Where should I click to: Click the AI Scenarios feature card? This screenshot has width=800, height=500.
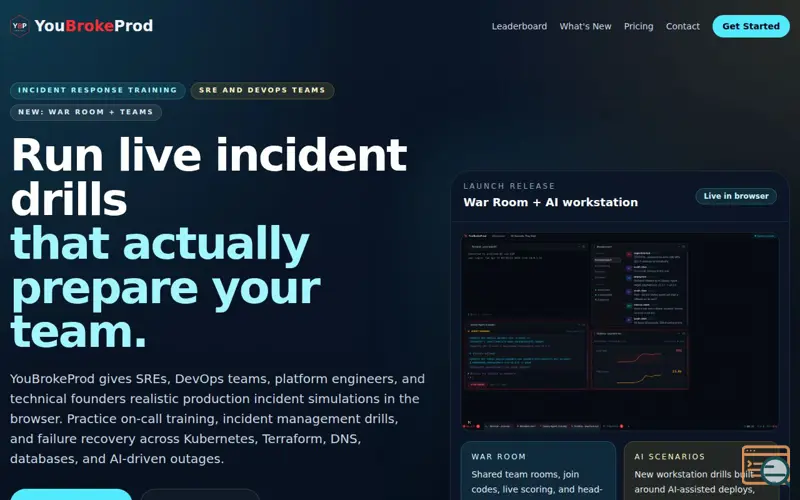[x=701, y=471]
